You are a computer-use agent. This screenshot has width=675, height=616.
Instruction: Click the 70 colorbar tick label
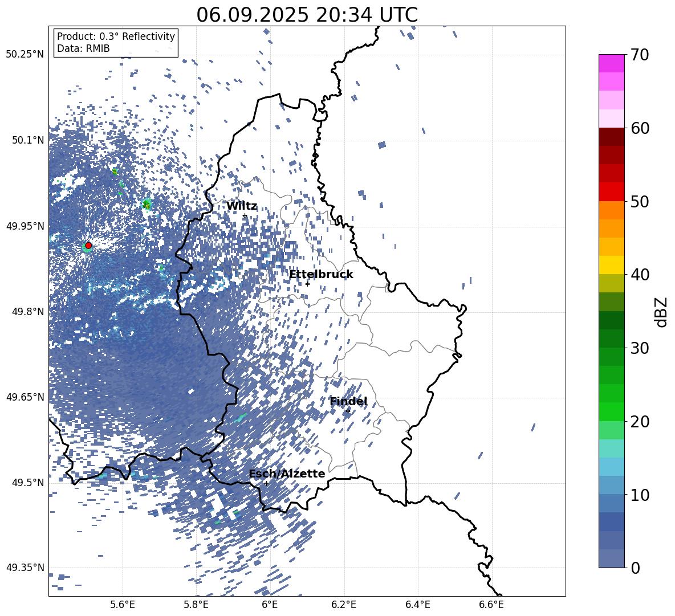pos(640,55)
